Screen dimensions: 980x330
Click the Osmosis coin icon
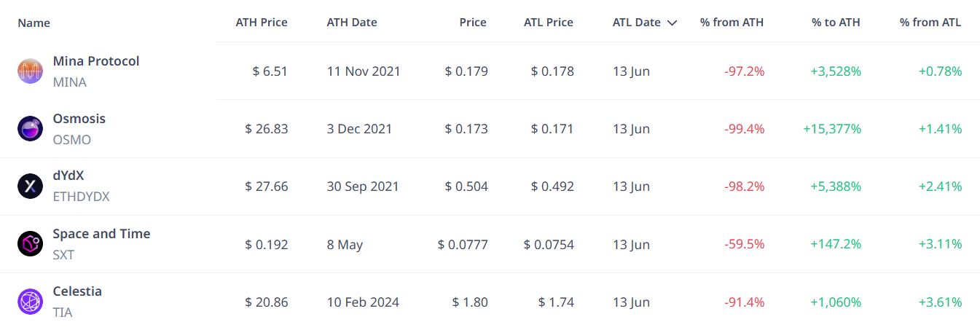point(30,128)
